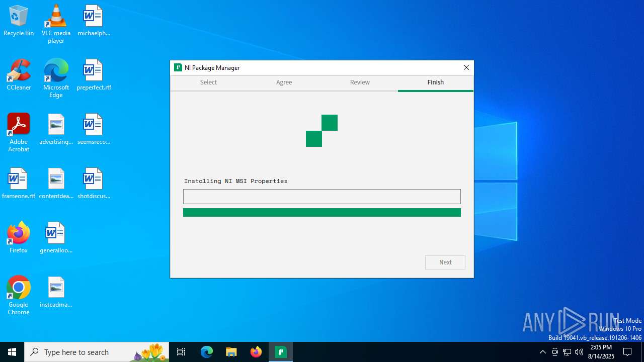644x362 pixels.
Task: Close the NI Package Manager window
Action: pos(466,67)
